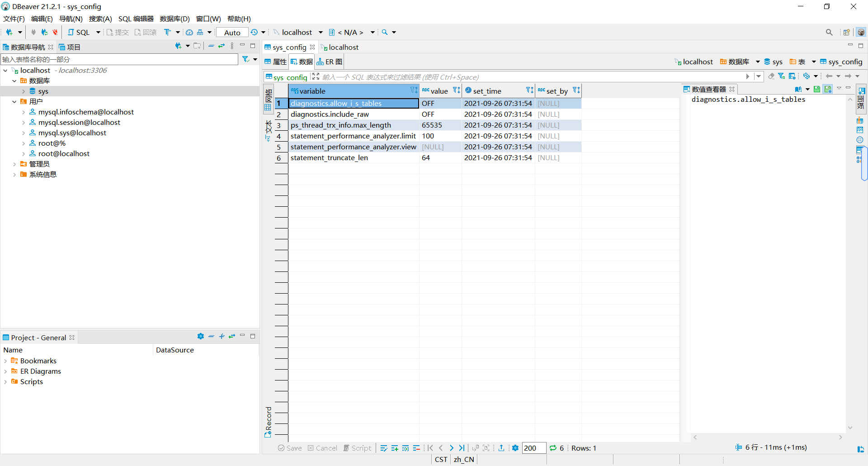Open the transaction log clock icon
Screen dimensions: 868x466
coord(255,32)
